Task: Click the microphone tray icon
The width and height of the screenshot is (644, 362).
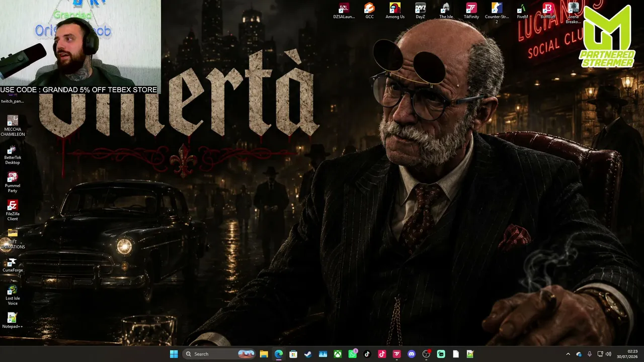Action: coord(589,354)
